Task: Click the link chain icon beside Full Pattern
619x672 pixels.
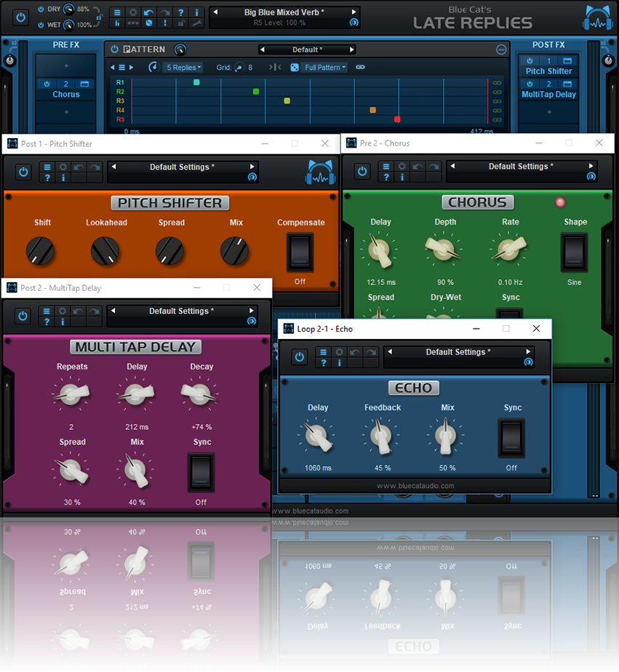Action: click(360, 68)
